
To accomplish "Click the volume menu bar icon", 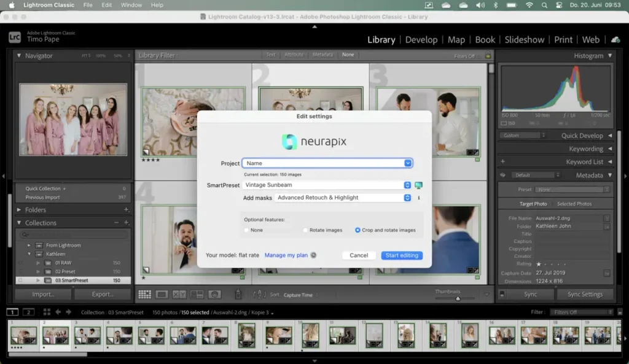I will pos(480,5).
